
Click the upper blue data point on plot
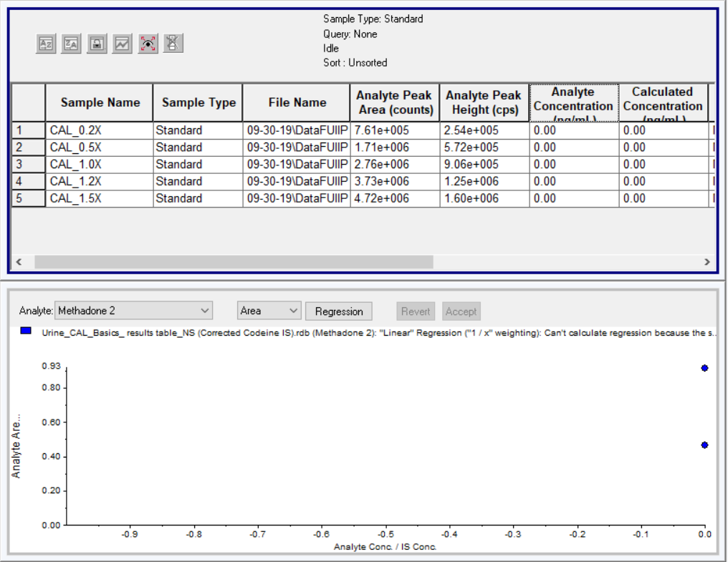click(704, 368)
